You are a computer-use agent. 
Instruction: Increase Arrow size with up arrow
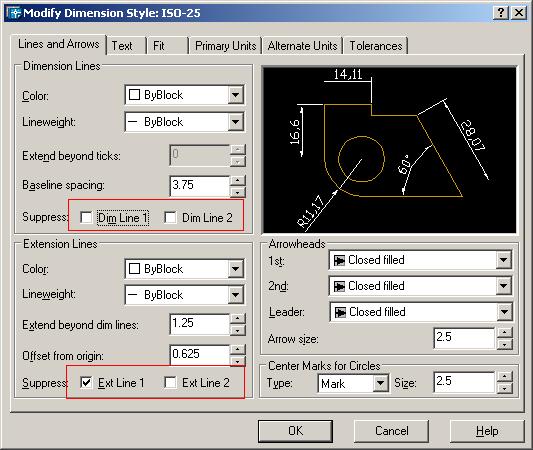[504, 333]
